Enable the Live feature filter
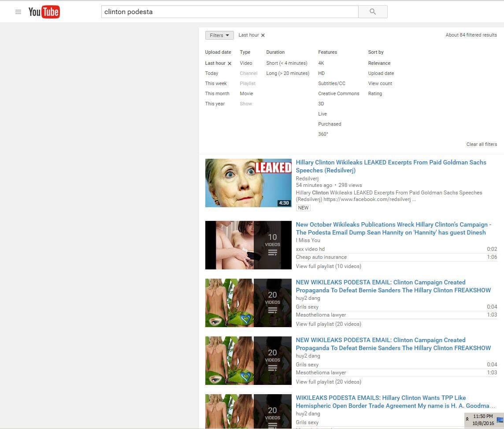Screen dimensions: 504x429 point(322,114)
